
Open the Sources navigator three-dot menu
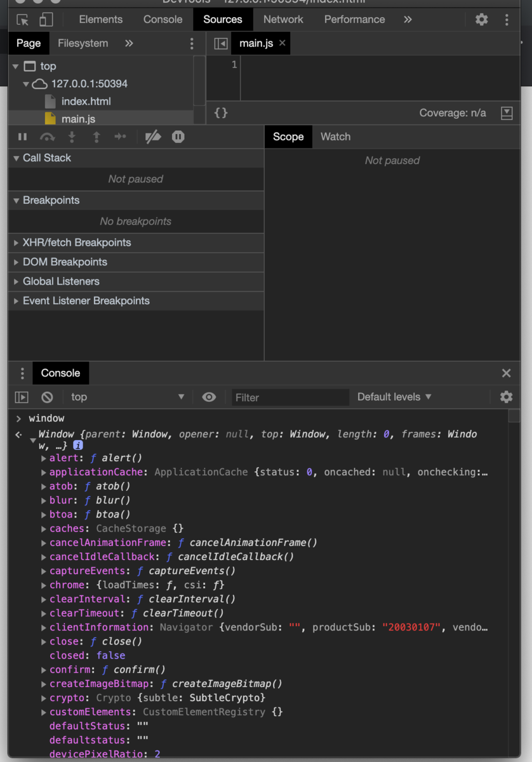coord(192,43)
